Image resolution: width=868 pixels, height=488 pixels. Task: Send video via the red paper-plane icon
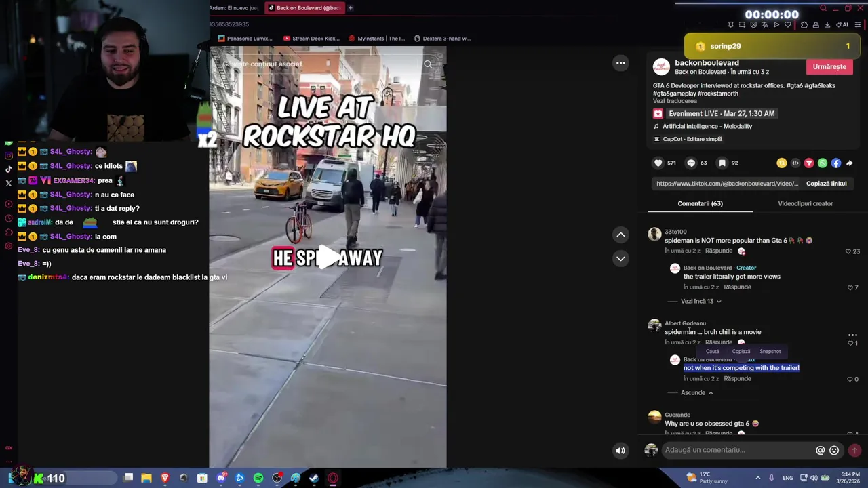(809, 163)
